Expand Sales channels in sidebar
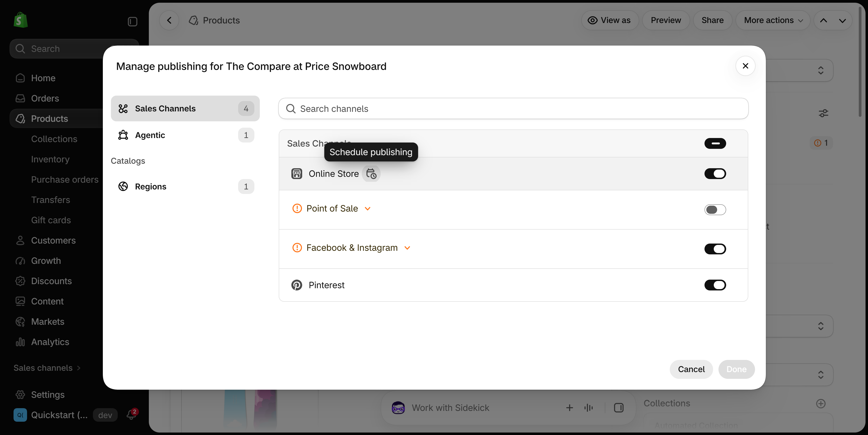Screen dimensions: 868x435 [x=47, y=368]
